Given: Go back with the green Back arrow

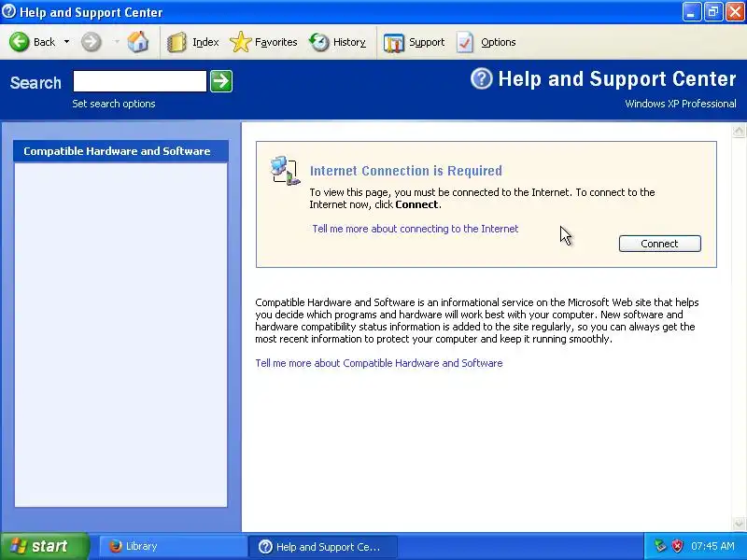Looking at the screenshot, I should (20, 42).
